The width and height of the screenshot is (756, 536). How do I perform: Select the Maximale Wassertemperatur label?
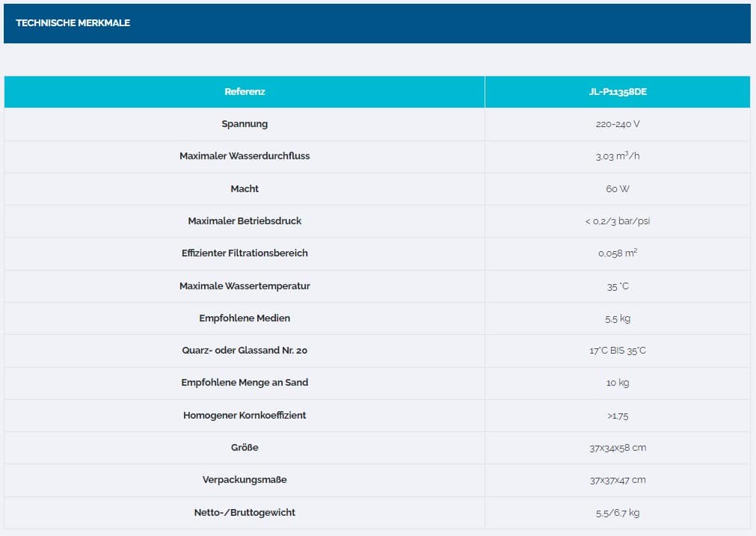(245, 286)
